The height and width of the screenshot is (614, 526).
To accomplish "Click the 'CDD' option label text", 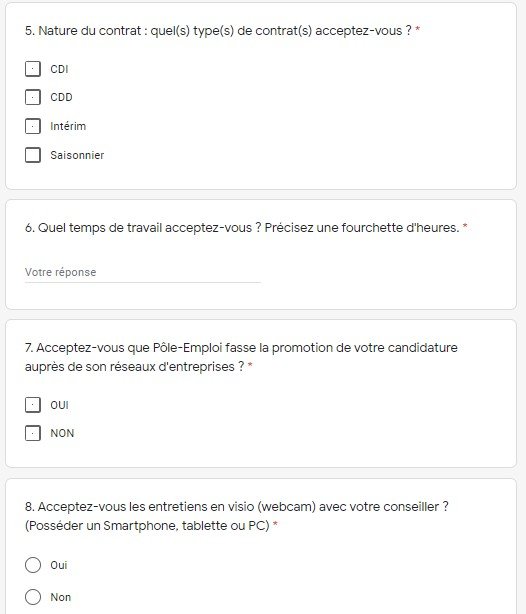I will pyautogui.click(x=61, y=97).
